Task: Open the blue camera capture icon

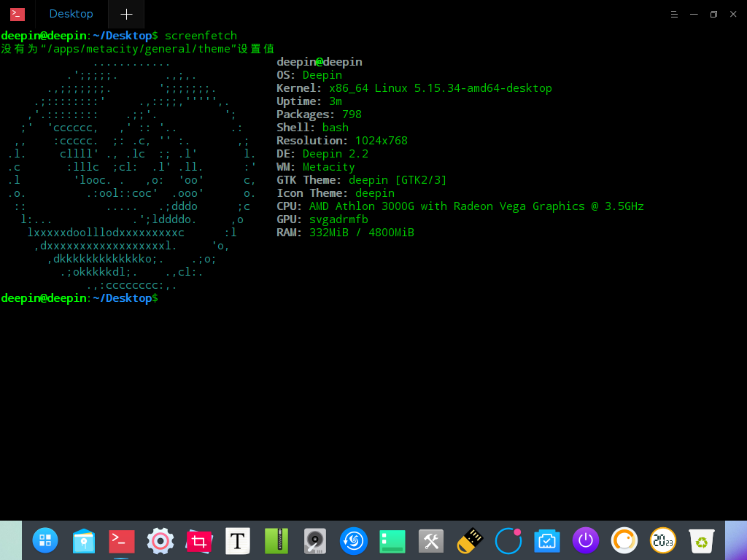Action: [546, 541]
